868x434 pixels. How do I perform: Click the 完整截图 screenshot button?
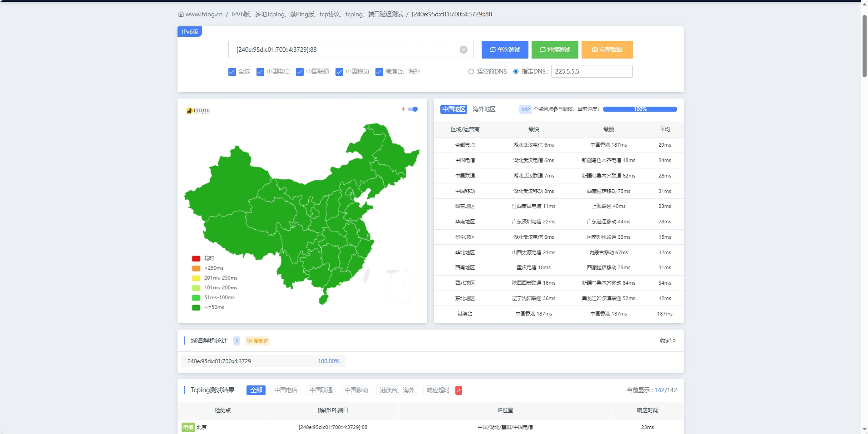(607, 50)
